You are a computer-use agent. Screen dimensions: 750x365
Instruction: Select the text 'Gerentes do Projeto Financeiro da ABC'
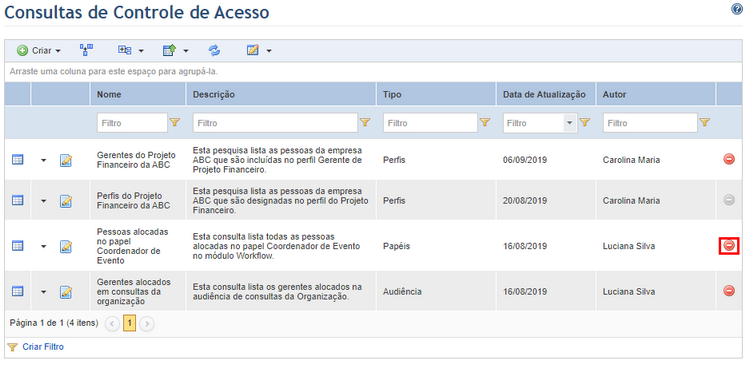coord(136,160)
